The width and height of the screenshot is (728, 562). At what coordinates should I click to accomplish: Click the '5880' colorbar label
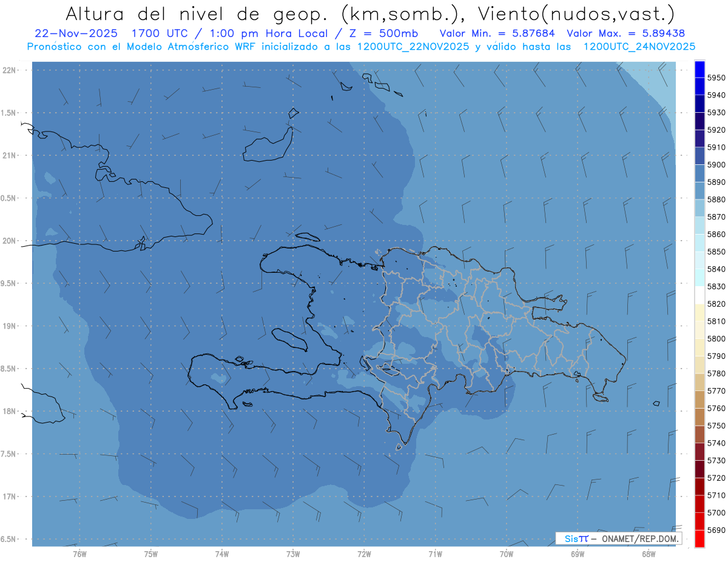pos(716,199)
